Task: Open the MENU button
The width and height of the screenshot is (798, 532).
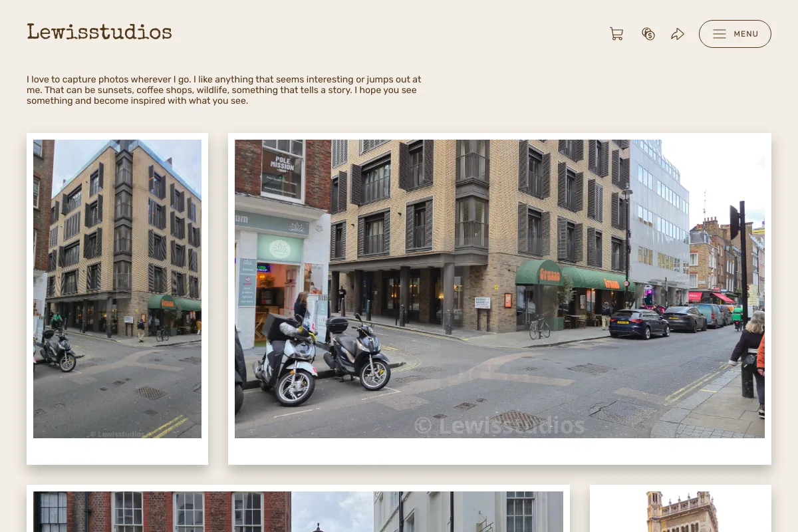Action: (735, 34)
